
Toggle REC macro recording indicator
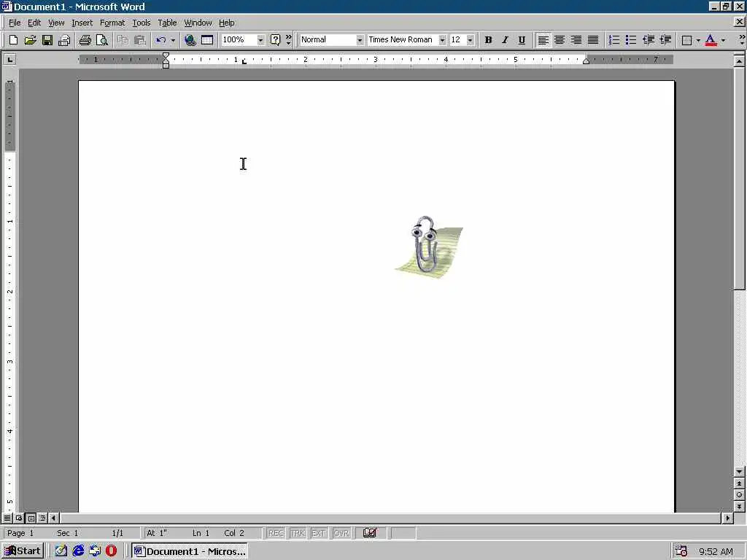click(x=276, y=533)
